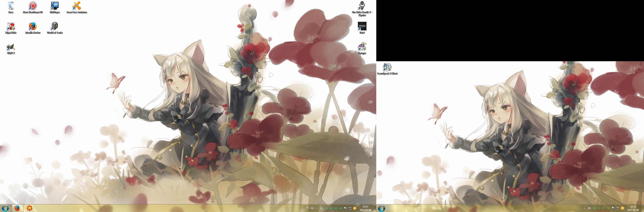Select the Pangya desktop shortcut

[362, 48]
